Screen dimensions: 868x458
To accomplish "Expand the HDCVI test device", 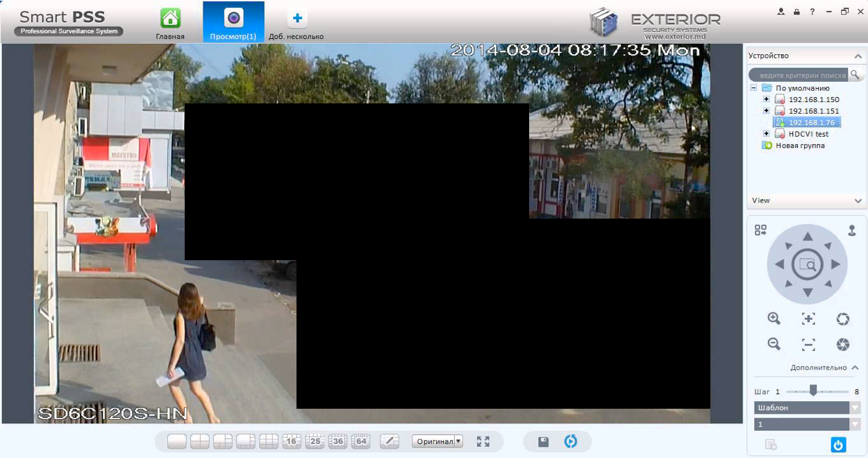I will click(767, 134).
